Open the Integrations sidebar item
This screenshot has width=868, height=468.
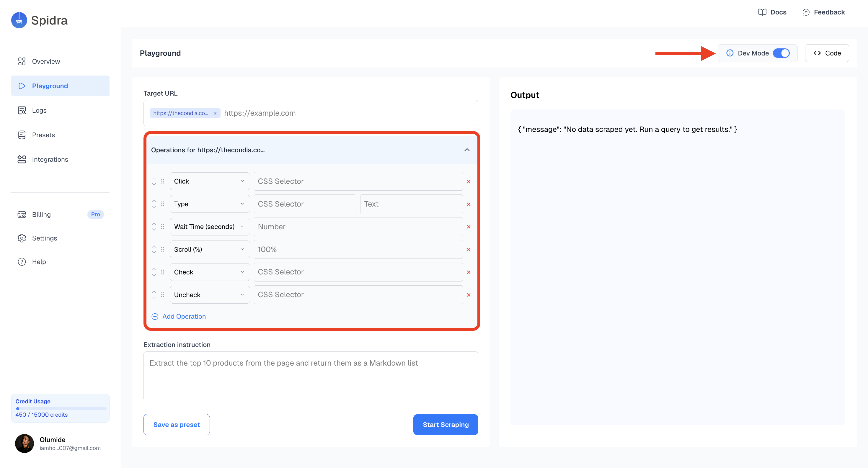click(x=50, y=159)
